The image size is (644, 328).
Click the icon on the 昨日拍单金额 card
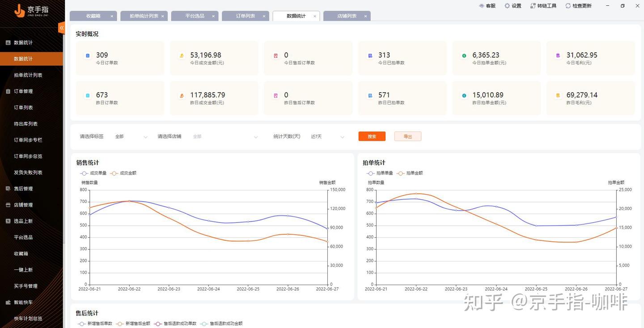[x=464, y=96]
